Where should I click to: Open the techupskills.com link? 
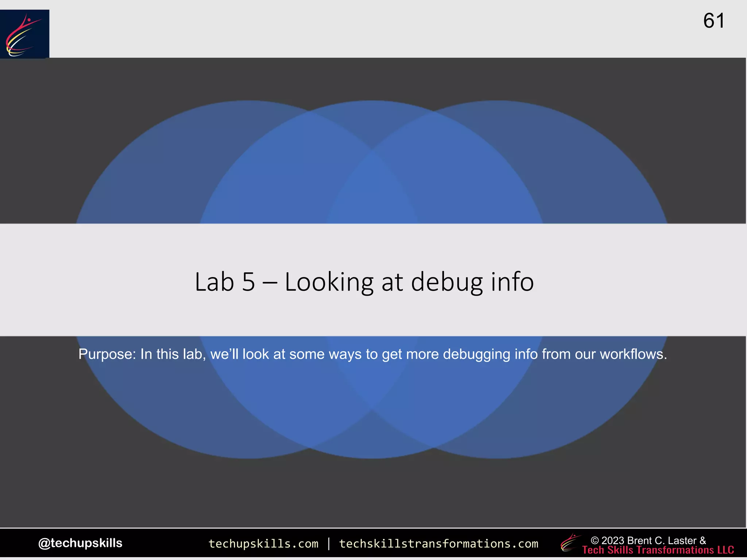263,544
